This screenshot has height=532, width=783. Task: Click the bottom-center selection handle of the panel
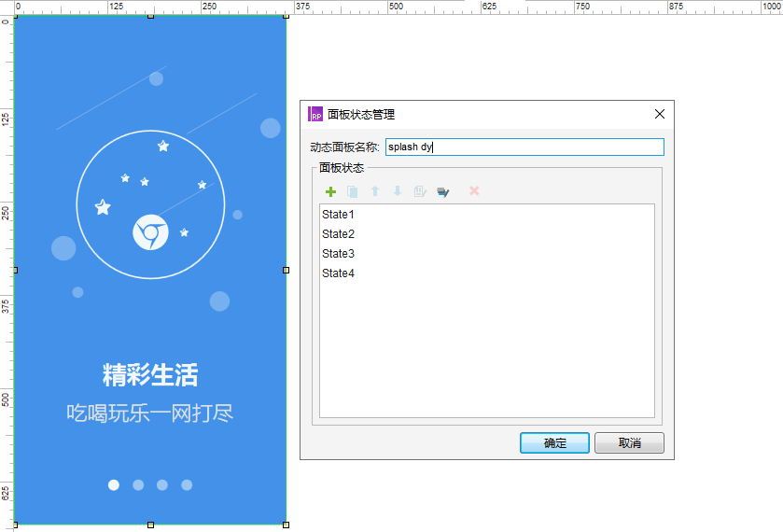point(151,525)
